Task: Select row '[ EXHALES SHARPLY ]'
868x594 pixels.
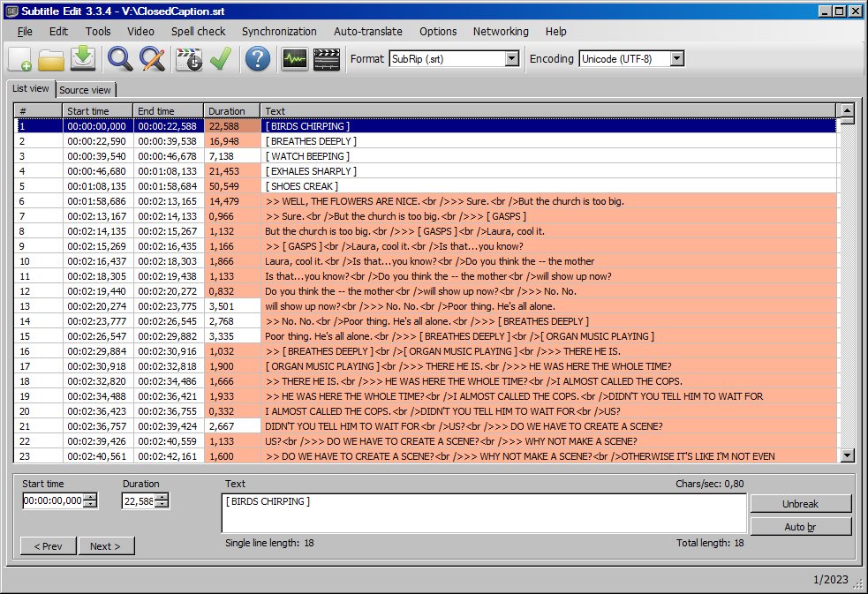Action: pyautogui.click(x=425, y=171)
